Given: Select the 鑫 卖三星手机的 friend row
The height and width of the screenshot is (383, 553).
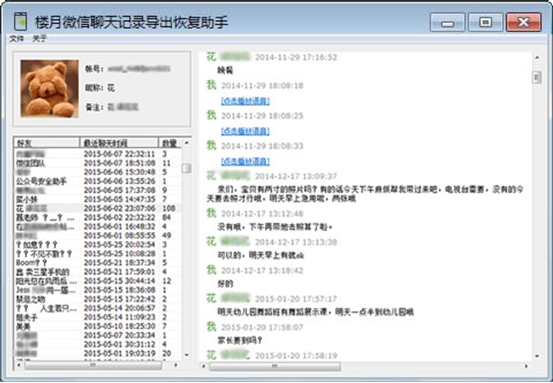Looking at the screenshot, I should coord(98,272).
